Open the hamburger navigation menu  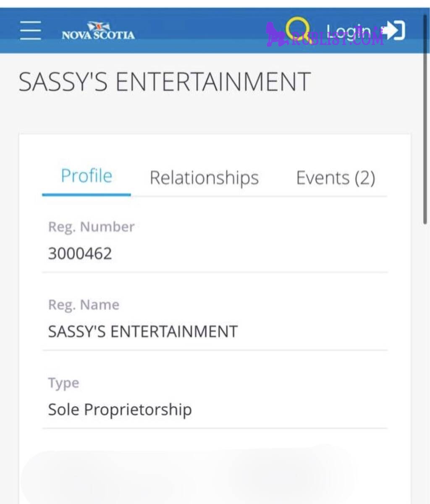[x=30, y=30]
